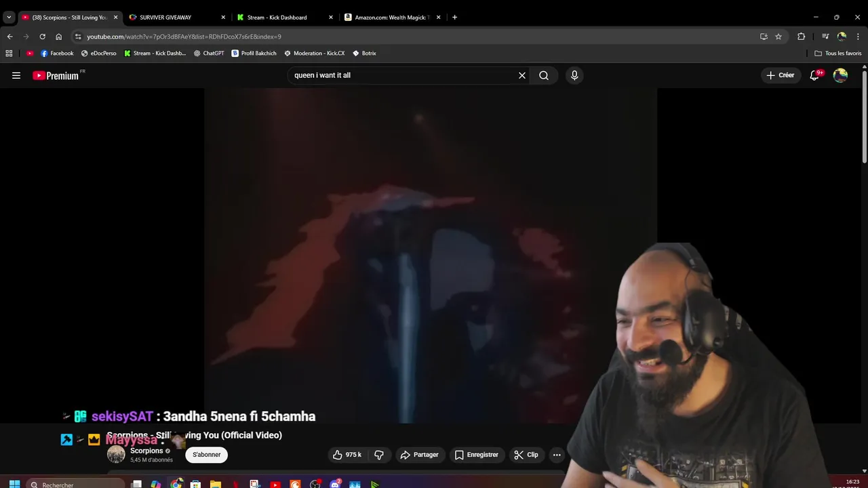Open more actions (three dots) under the video
Viewport: 868px width, 488px height.
click(557, 455)
